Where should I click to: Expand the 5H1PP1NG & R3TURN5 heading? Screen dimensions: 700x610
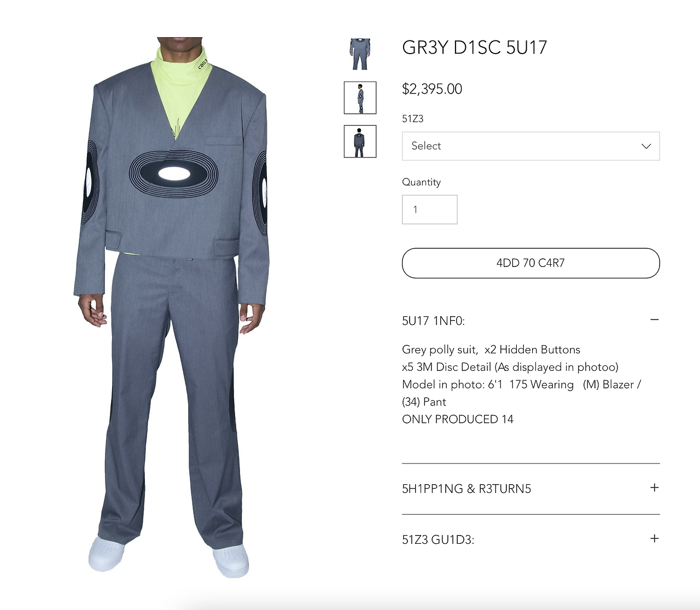tap(466, 489)
